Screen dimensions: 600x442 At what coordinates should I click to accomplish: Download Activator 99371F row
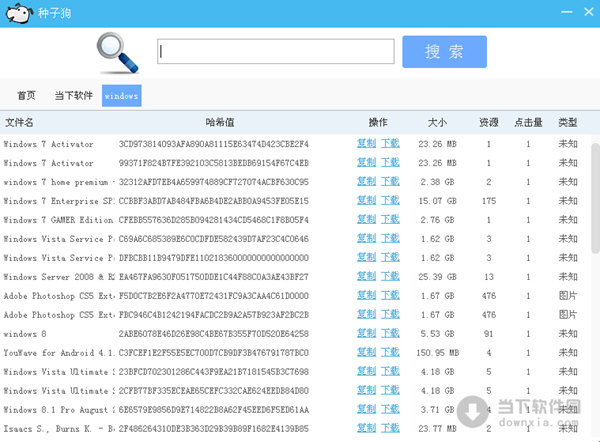click(390, 163)
